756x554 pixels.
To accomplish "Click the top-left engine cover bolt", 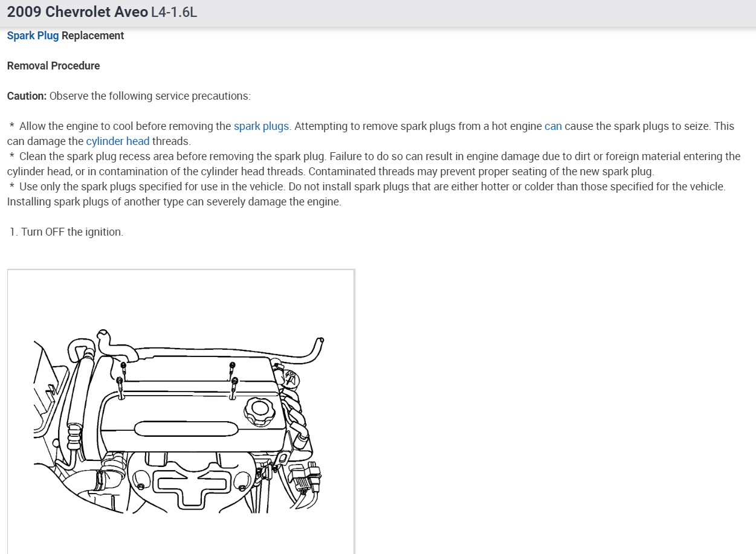I will [x=123, y=367].
